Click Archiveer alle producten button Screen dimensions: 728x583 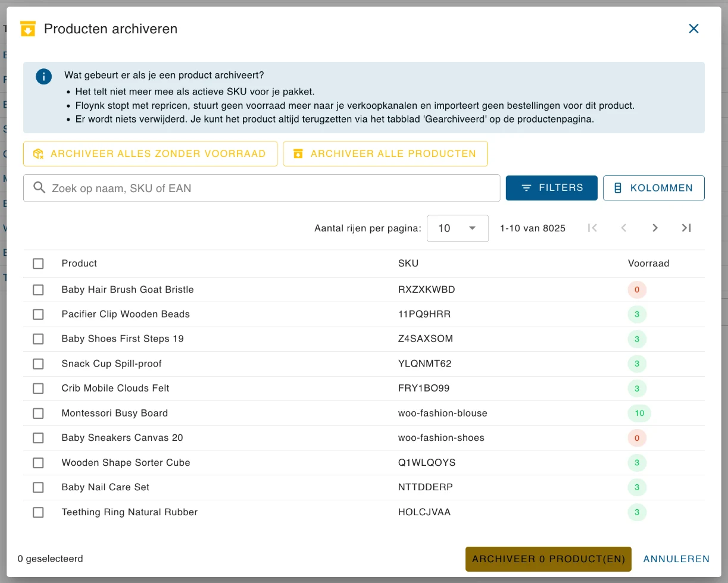pos(386,153)
